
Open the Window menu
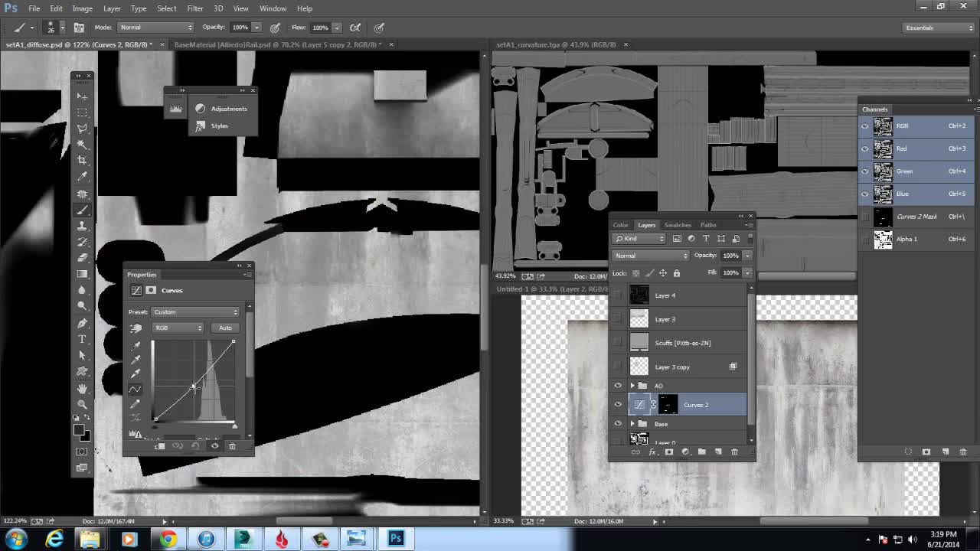(273, 8)
